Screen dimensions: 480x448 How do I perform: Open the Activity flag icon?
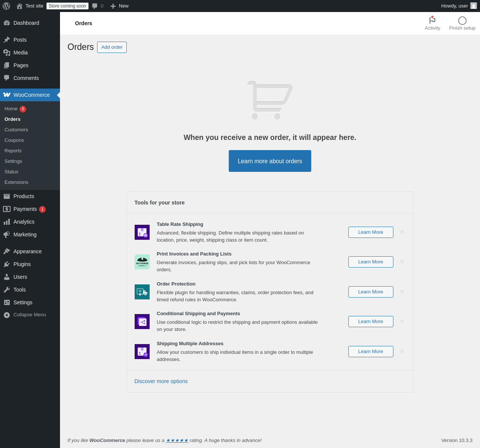point(432,20)
